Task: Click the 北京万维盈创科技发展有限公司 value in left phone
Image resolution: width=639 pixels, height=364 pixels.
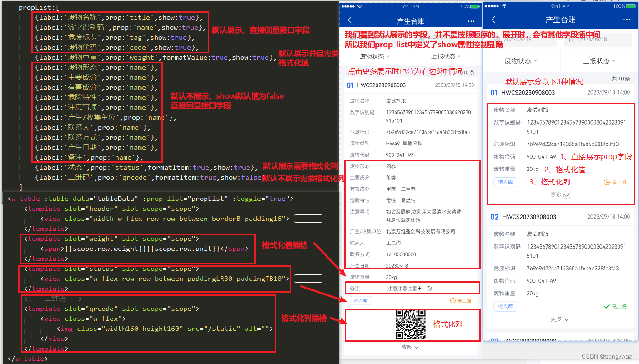Action: [421, 232]
